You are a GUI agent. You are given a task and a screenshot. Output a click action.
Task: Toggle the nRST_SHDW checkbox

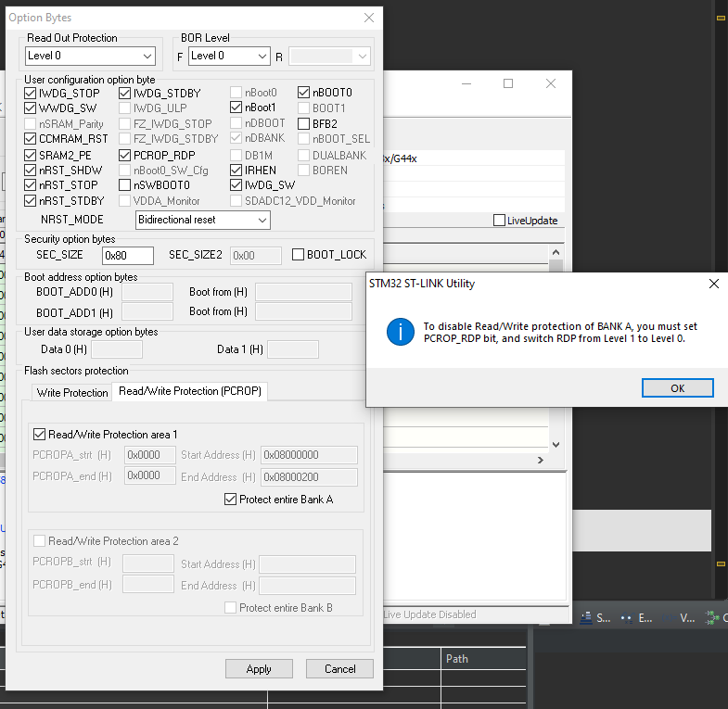point(31,171)
